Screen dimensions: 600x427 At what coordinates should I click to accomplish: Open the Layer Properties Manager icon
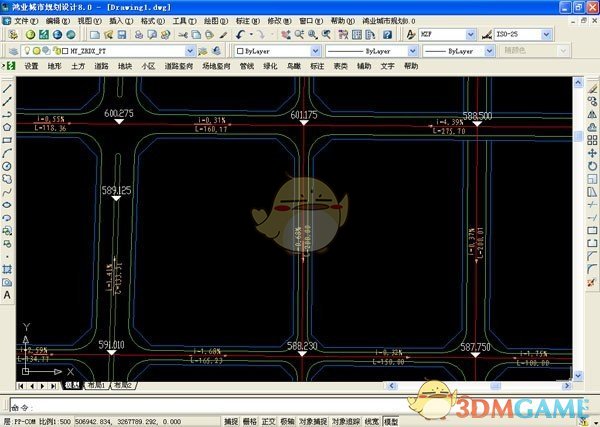click(13, 51)
